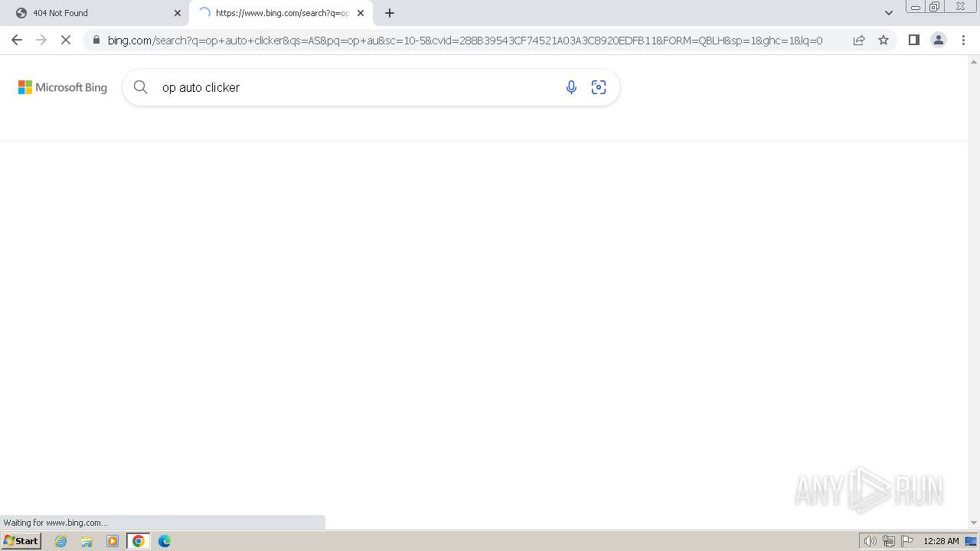Open the volume control in the tray
This screenshot has width=980, height=551.
tap(870, 541)
